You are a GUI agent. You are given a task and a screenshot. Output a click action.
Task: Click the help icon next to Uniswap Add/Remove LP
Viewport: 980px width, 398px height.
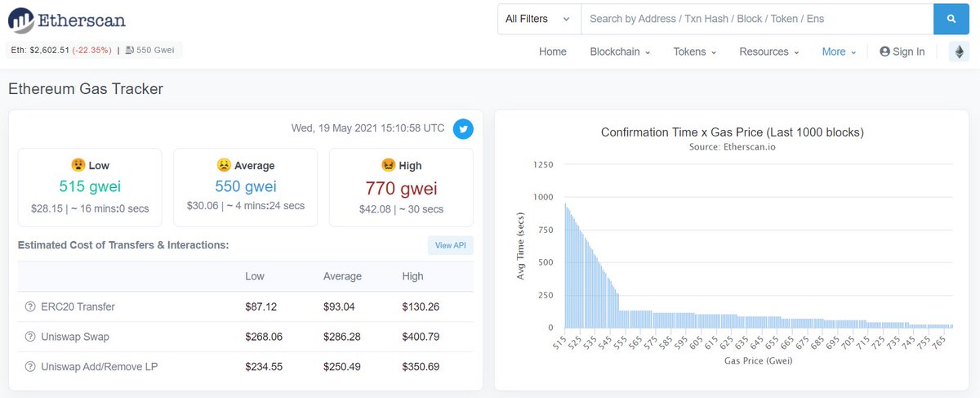[x=30, y=367]
